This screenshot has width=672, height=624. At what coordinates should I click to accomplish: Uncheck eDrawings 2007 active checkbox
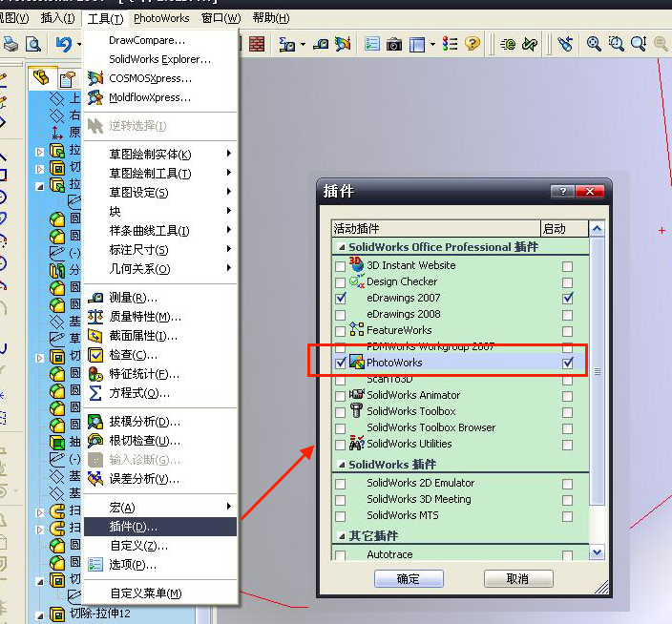pyautogui.click(x=340, y=298)
